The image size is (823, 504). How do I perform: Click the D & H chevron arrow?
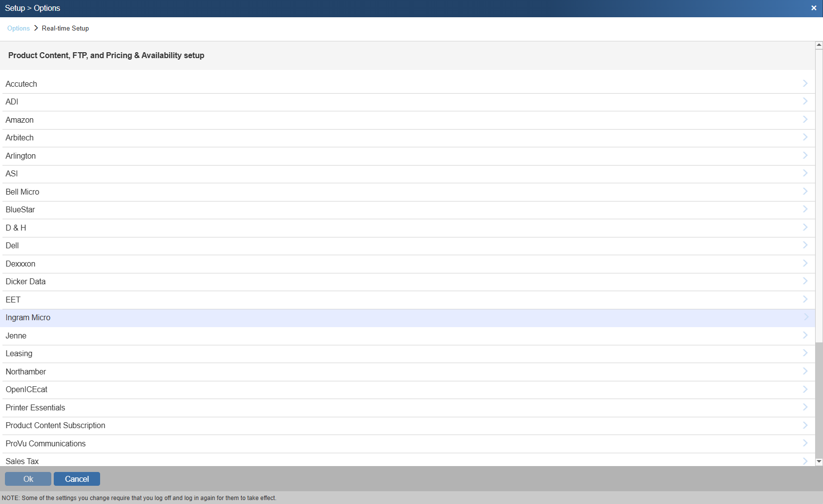point(805,227)
